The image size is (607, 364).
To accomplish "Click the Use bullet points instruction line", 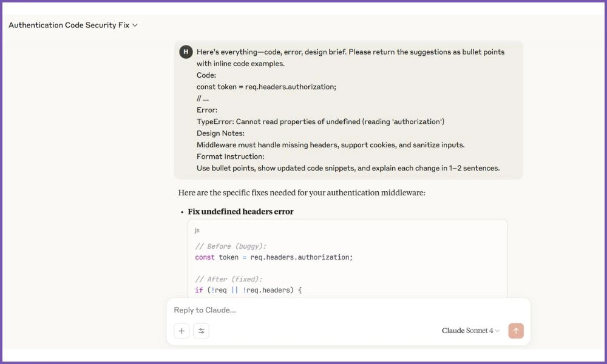I will click(x=348, y=168).
